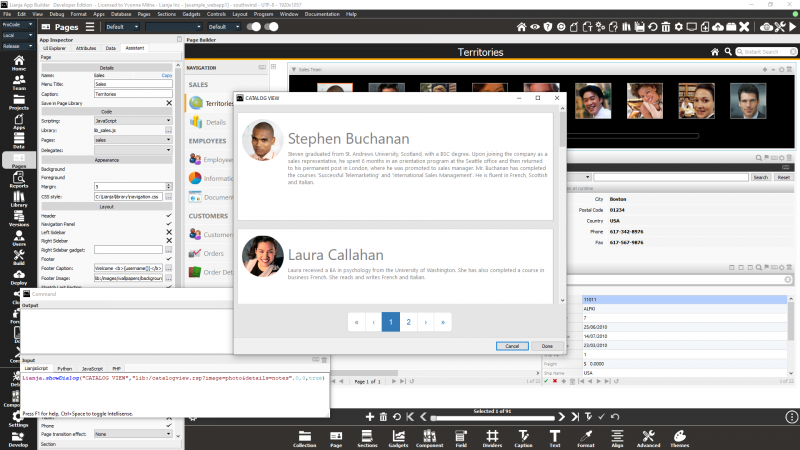This screenshot has width=800, height=450.
Task: Click the Search button
Action: tap(761, 177)
